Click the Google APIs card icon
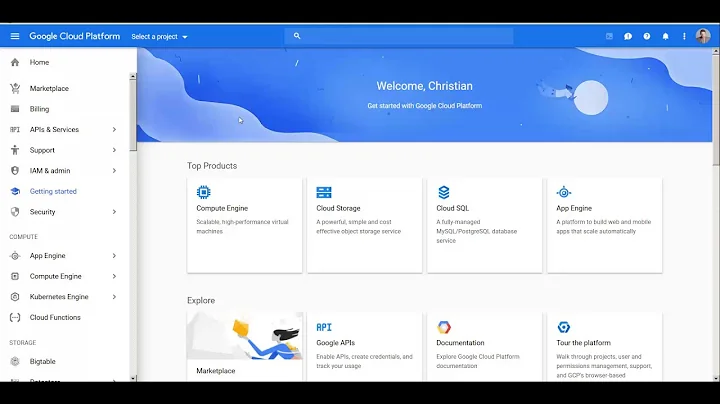Image resolution: width=720 pixels, height=404 pixels. pyautogui.click(x=324, y=327)
